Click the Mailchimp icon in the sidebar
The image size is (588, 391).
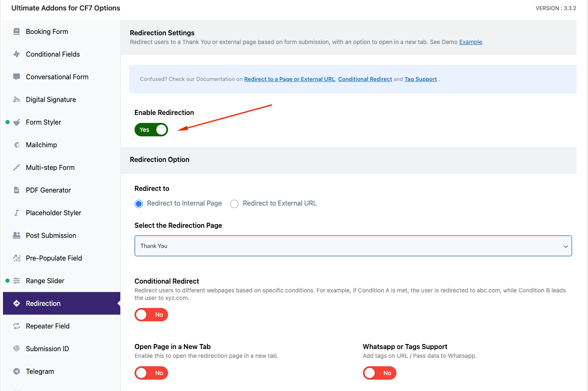point(17,145)
